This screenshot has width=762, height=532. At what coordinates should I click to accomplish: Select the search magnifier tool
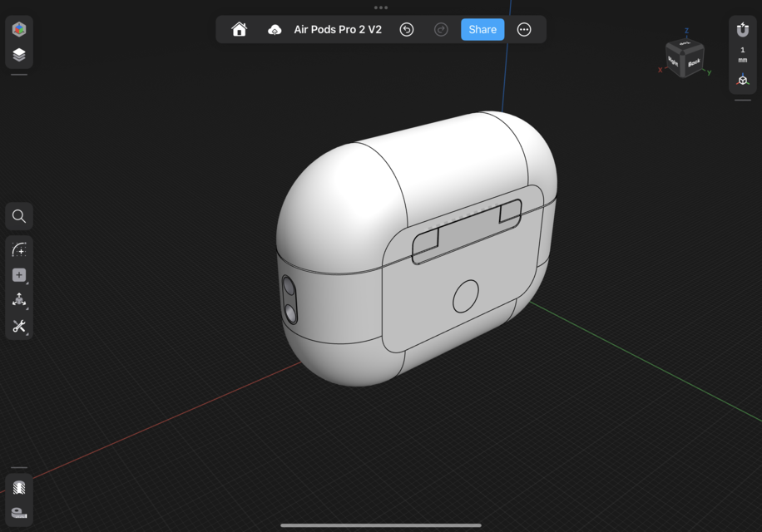18,216
